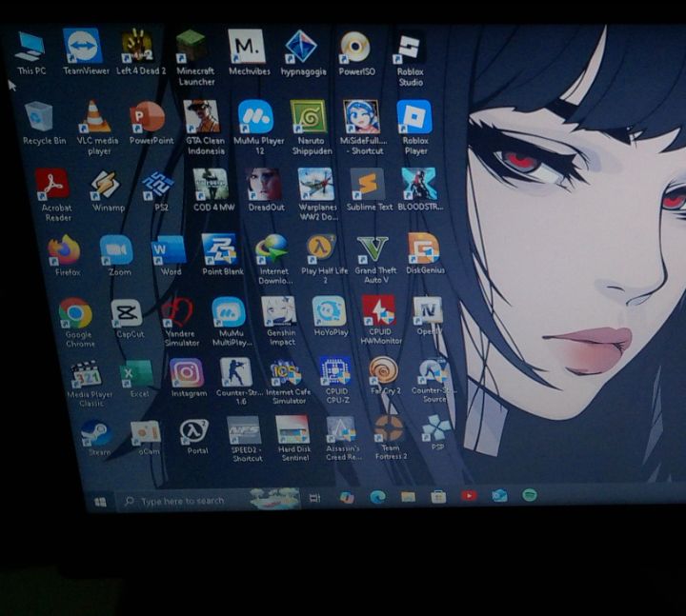Screen dimensions: 686x616
Task: Launch Team Fortress 2 icon
Action: (x=391, y=437)
